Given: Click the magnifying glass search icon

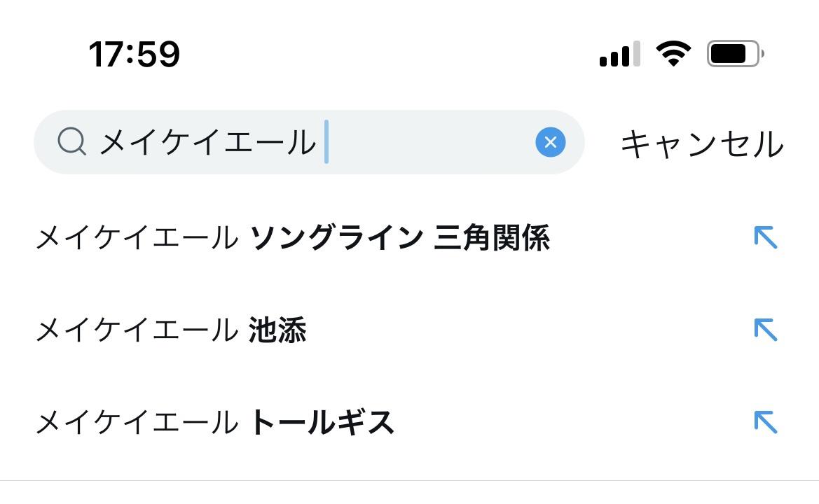Looking at the screenshot, I should pyautogui.click(x=71, y=142).
